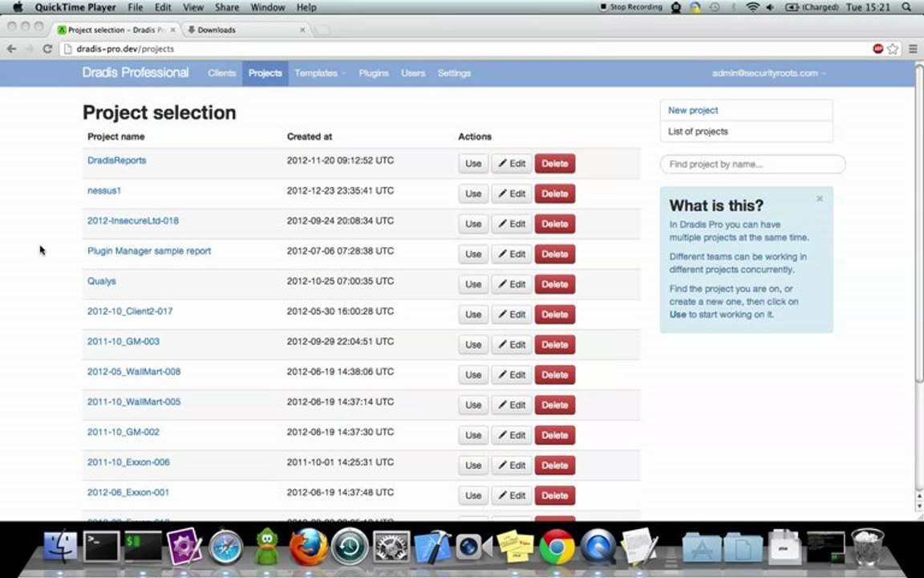This screenshot has height=578, width=924.
Task: Open 2012-05_WallMart-008 project
Action: (x=134, y=372)
